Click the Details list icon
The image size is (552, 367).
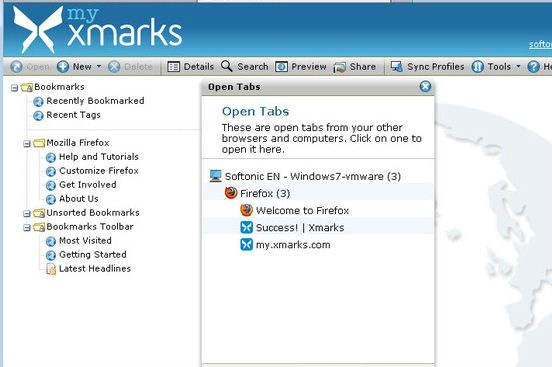click(x=174, y=67)
